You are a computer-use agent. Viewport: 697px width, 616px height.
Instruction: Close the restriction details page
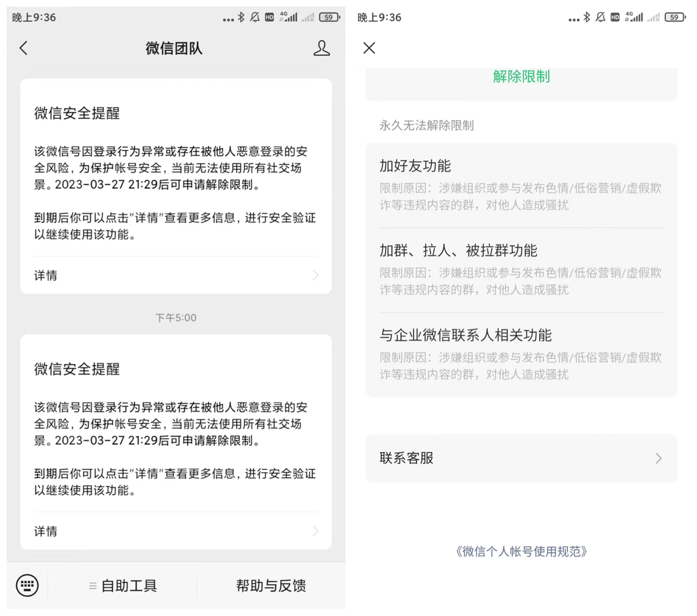click(369, 48)
